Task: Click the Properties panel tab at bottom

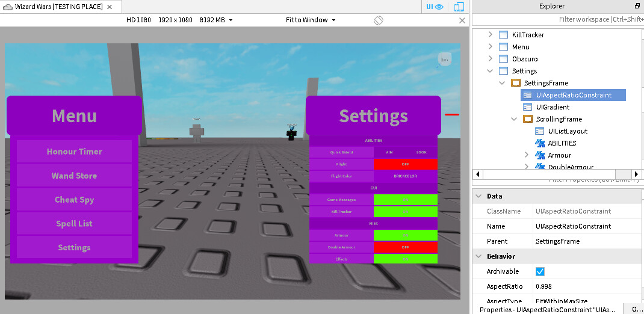Action: click(x=548, y=309)
